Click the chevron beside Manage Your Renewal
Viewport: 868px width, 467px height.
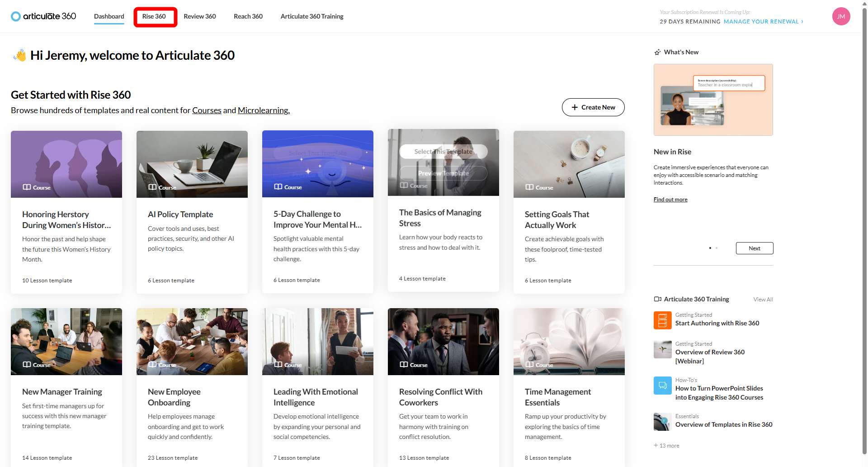coord(802,22)
